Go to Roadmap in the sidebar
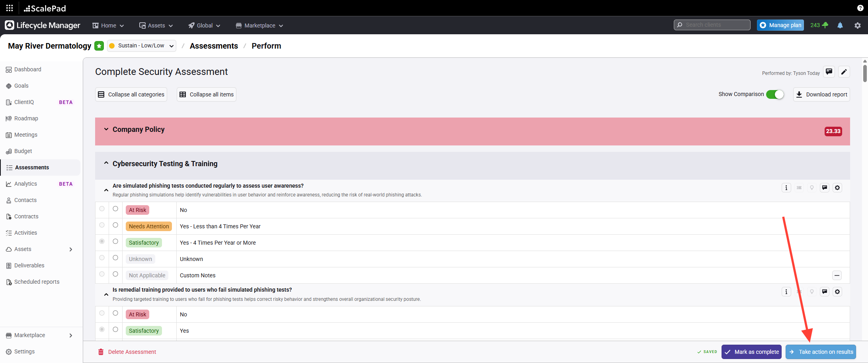The image size is (868, 363). [x=26, y=118]
